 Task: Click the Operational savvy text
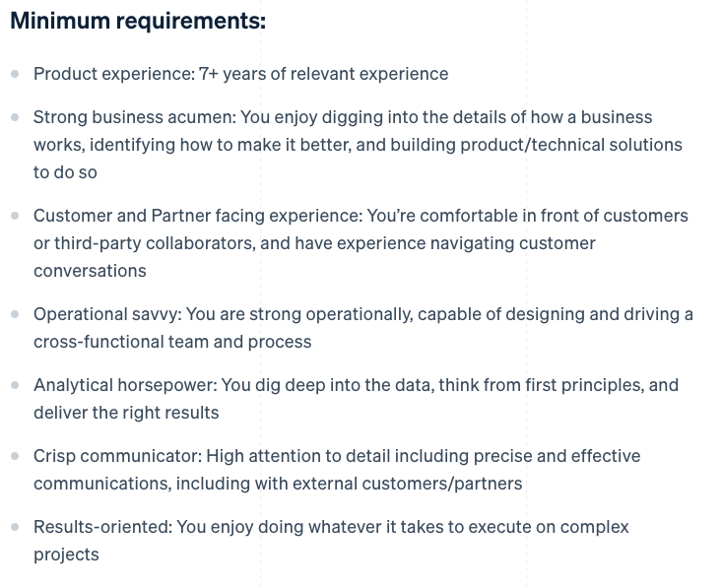(x=107, y=314)
